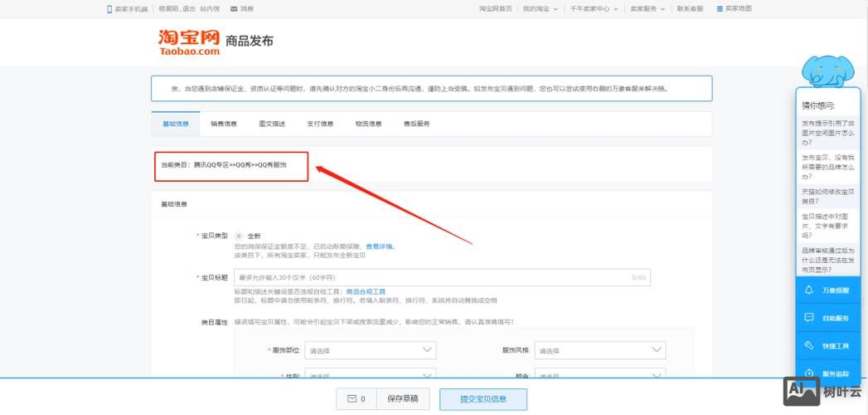Open the 卖家地图 list icon
Screen dimensions: 868x415
pos(720,9)
